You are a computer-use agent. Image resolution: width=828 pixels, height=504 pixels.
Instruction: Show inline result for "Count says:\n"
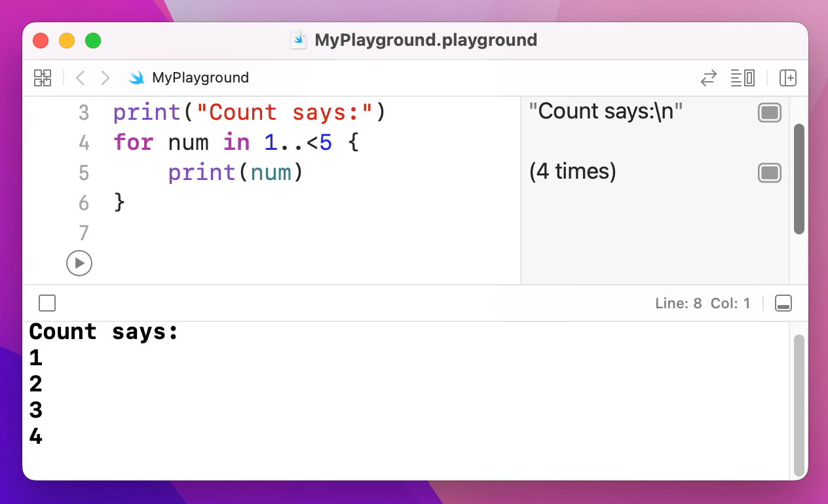point(769,113)
